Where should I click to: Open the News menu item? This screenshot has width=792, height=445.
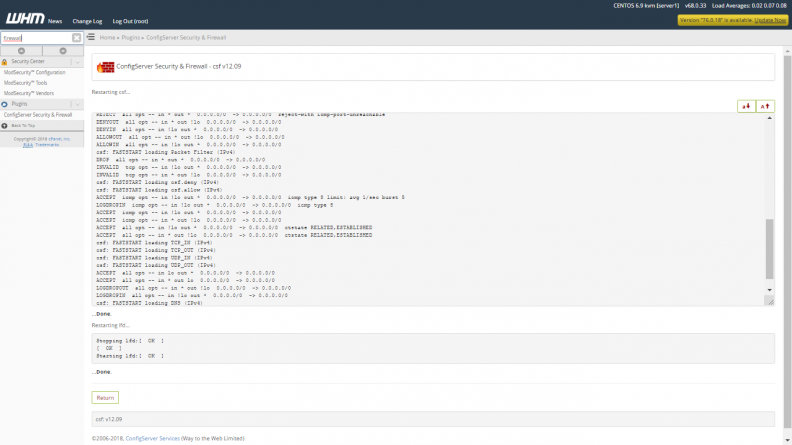(55, 21)
